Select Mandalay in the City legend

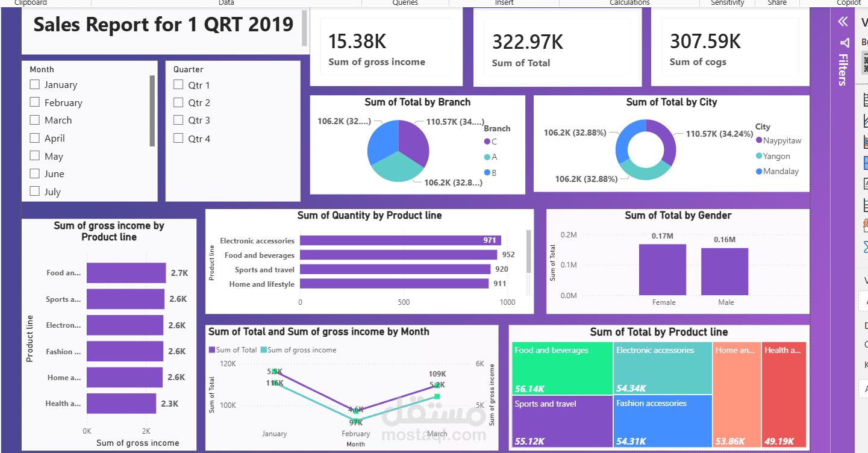tap(777, 171)
